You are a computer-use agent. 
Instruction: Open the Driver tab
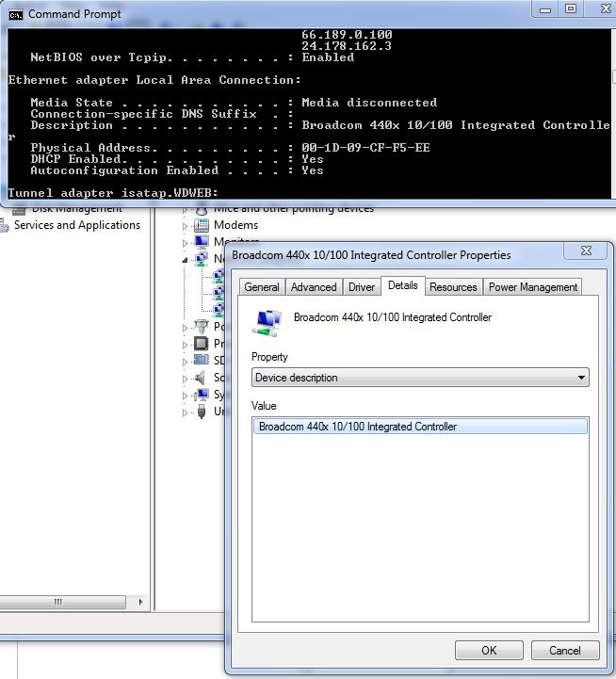362,287
